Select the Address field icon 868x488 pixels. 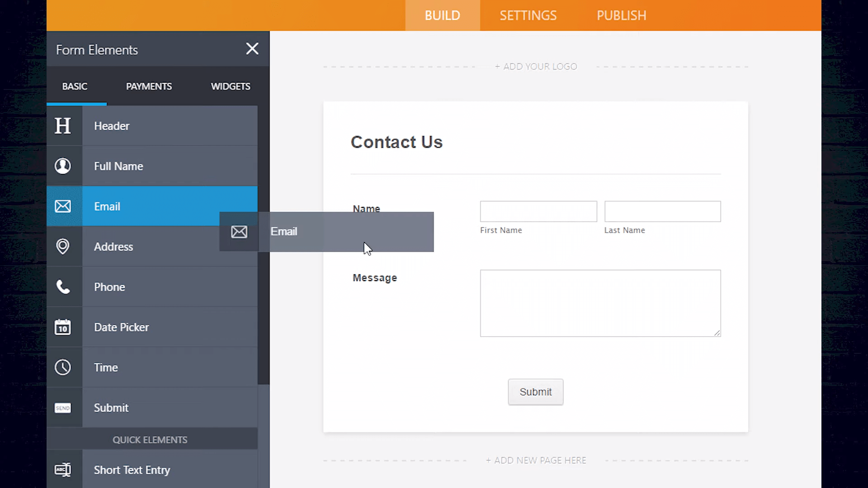(63, 247)
